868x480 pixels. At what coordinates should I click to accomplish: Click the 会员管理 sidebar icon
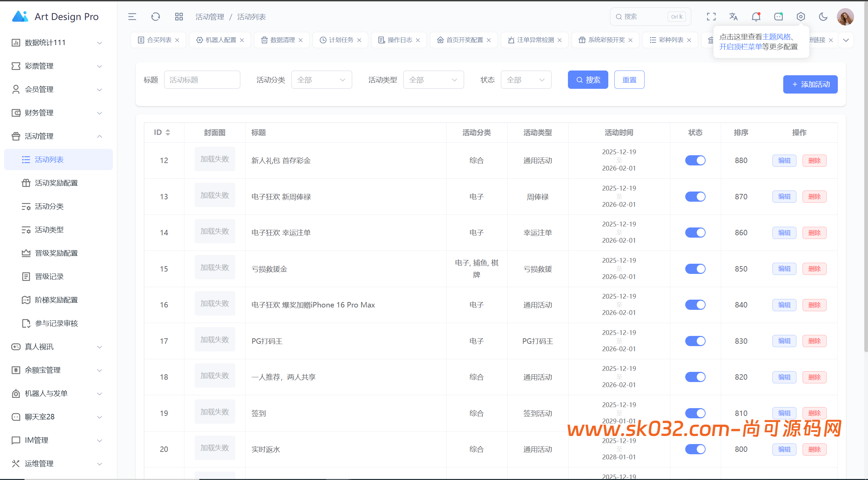pos(16,89)
